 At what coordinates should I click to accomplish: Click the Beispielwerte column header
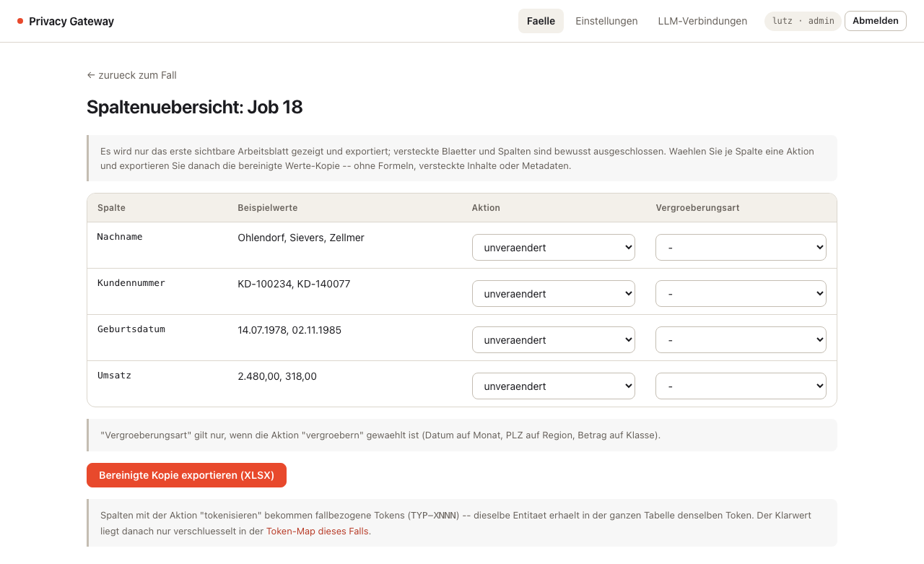[x=268, y=207]
